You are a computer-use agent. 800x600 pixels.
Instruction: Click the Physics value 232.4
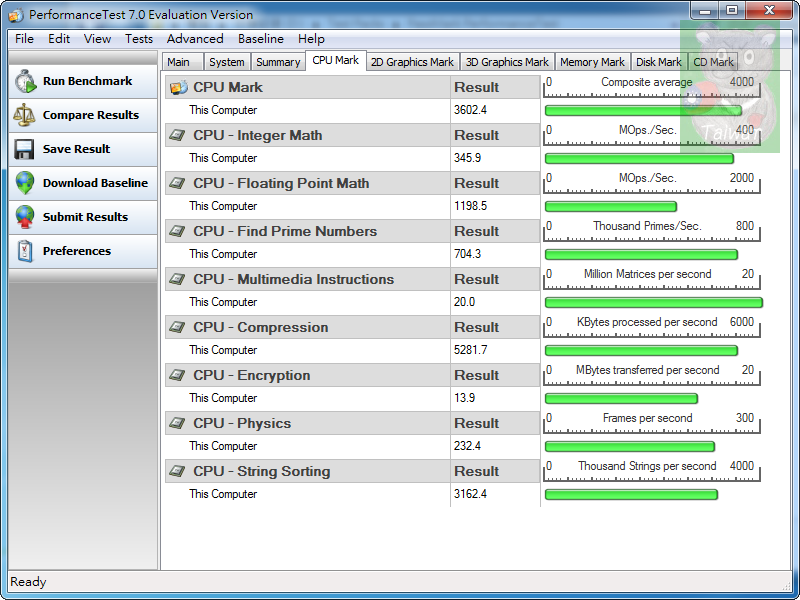467,446
